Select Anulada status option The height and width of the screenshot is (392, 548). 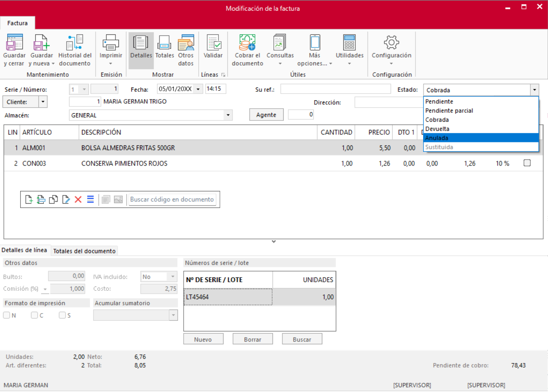[481, 138]
